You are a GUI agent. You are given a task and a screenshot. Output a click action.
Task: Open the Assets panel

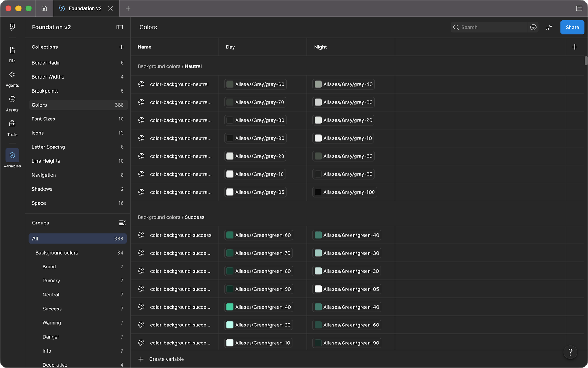coord(12,103)
